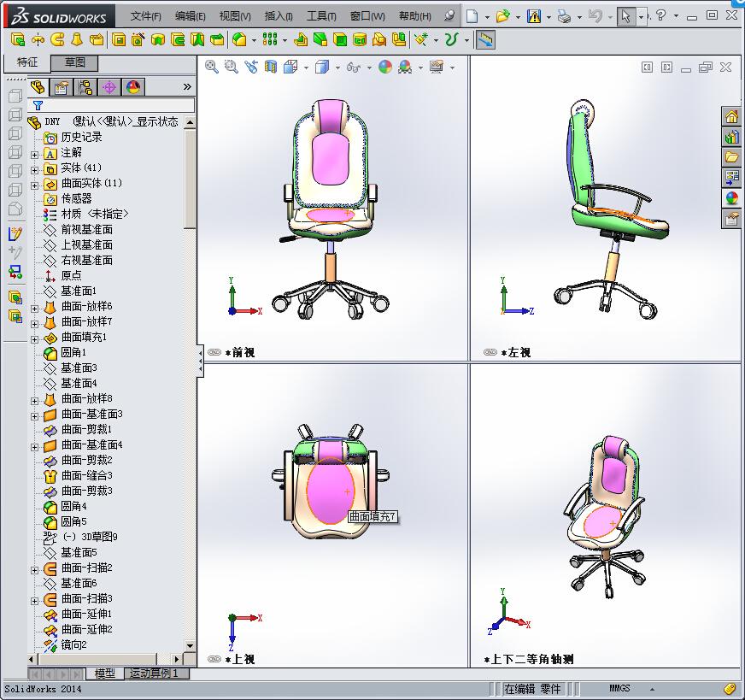This screenshot has height=700, width=745.
Task: Switch to the 特征 features tab
Action: coord(26,62)
